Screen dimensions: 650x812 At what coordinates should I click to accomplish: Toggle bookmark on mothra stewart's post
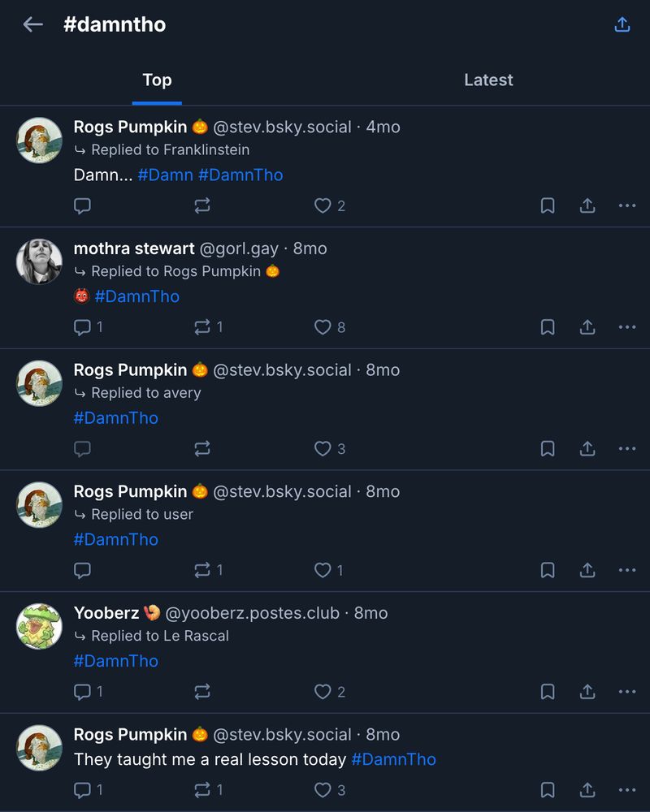547,327
